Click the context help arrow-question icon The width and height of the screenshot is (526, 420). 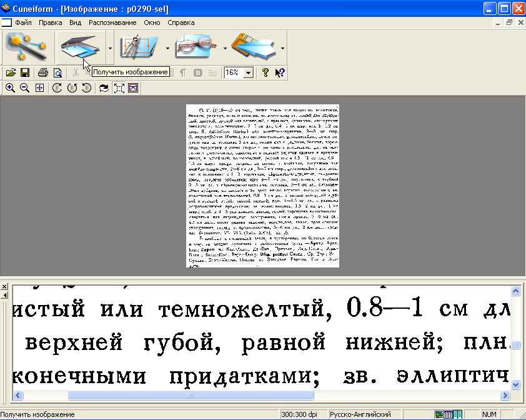(x=280, y=72)
